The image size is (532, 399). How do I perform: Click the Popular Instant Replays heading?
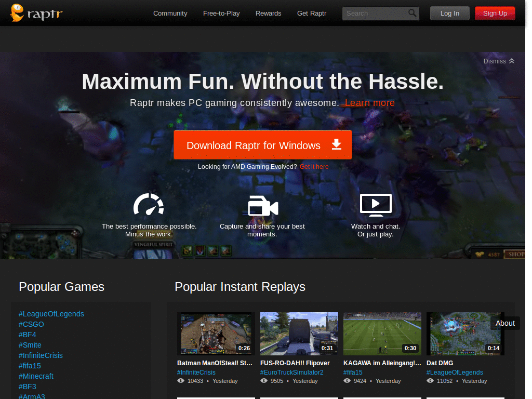pos(240,287)
